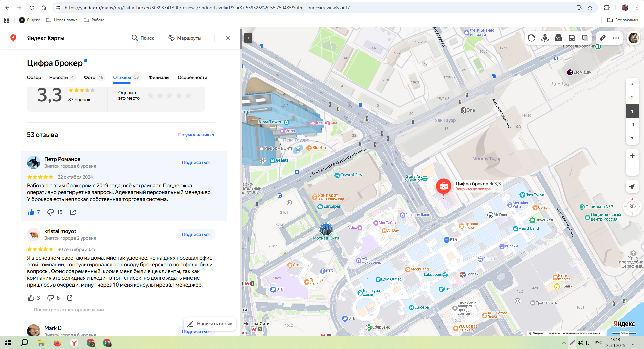Image resolution: width=644 pixels, height=349 pixels.
Task: Select the ruler measurement tool
Action: tap(603, 38)
